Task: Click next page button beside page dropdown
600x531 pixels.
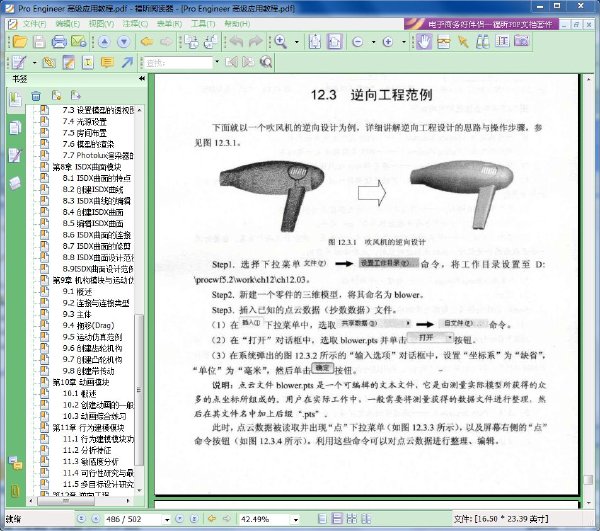Action: point(179,519)
